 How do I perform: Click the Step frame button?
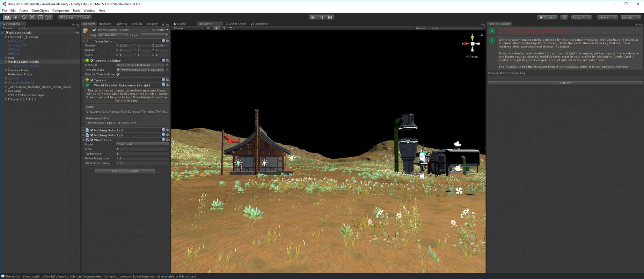[x=330, y=17]
